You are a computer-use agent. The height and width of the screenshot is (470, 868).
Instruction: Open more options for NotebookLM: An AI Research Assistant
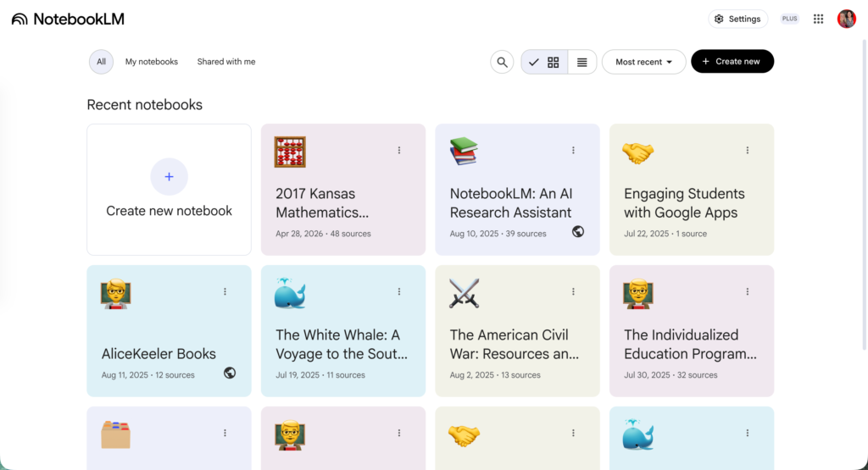point(574,151)
